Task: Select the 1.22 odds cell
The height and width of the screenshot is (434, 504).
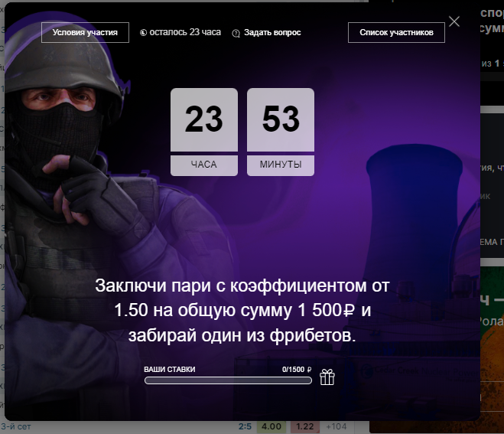Action: coord(304,426)
